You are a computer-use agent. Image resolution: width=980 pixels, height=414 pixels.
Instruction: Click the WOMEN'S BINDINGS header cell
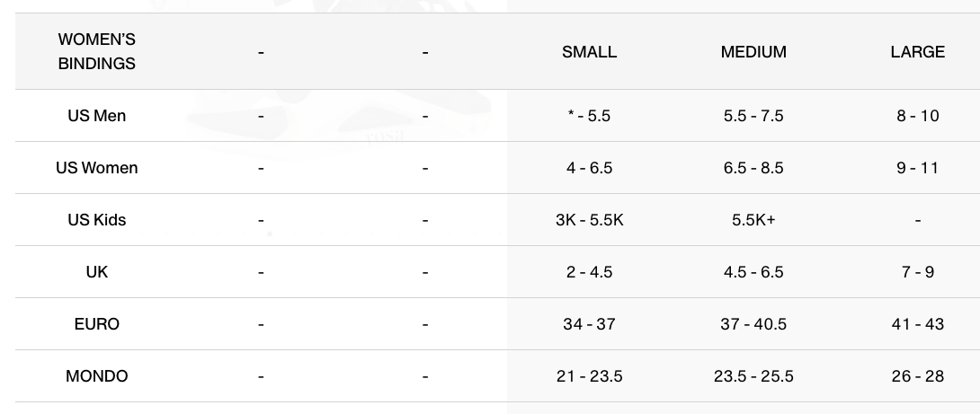pyautogui.click(x=97, y=51)
